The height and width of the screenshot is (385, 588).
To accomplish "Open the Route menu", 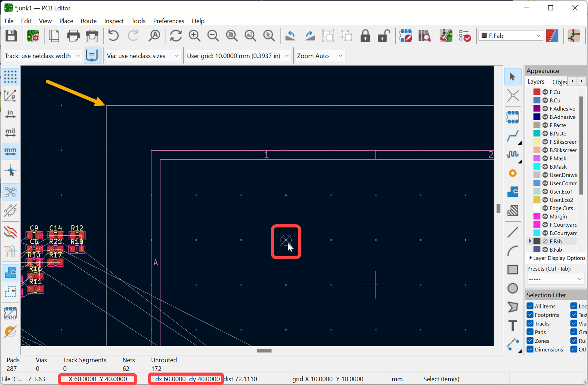I will tap(89, 21).
